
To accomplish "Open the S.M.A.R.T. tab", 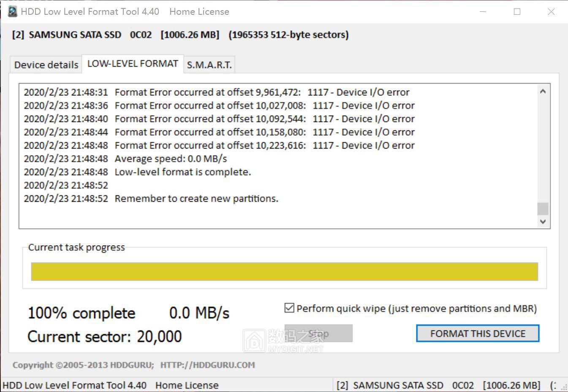I will pyautogui.click(x=209, y=65).
